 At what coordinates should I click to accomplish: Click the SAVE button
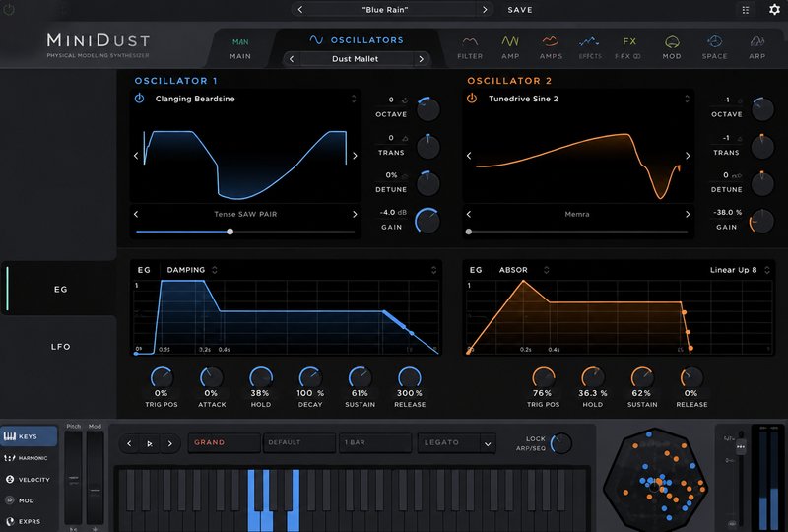(x=520, y=10)
